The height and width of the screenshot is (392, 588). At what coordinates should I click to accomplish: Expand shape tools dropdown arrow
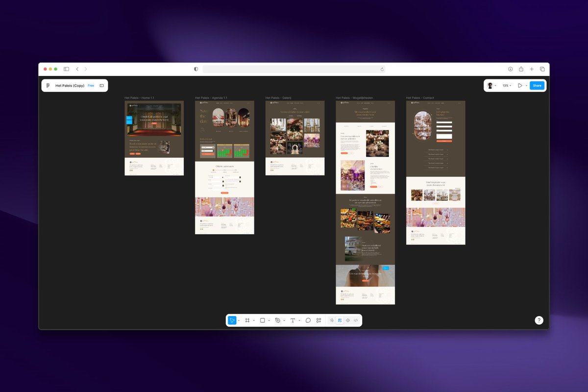click(x=269, y=320)
